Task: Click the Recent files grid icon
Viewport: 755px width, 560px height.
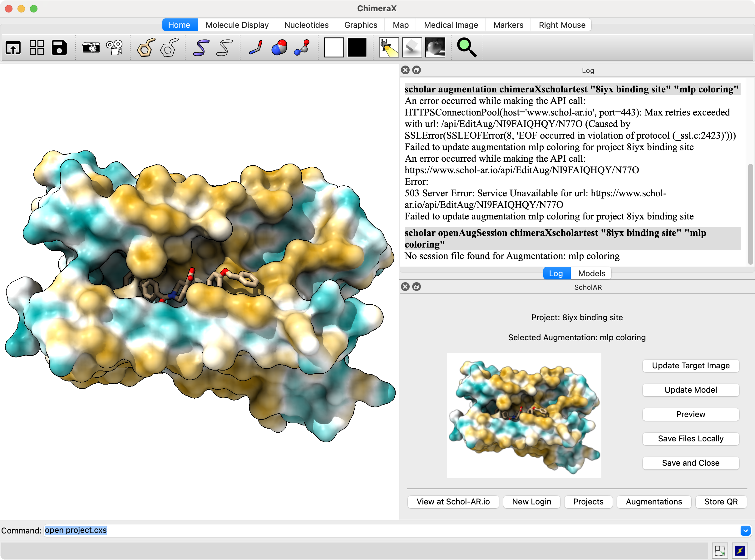Action: pyautogui.click(x=37, y=47)
